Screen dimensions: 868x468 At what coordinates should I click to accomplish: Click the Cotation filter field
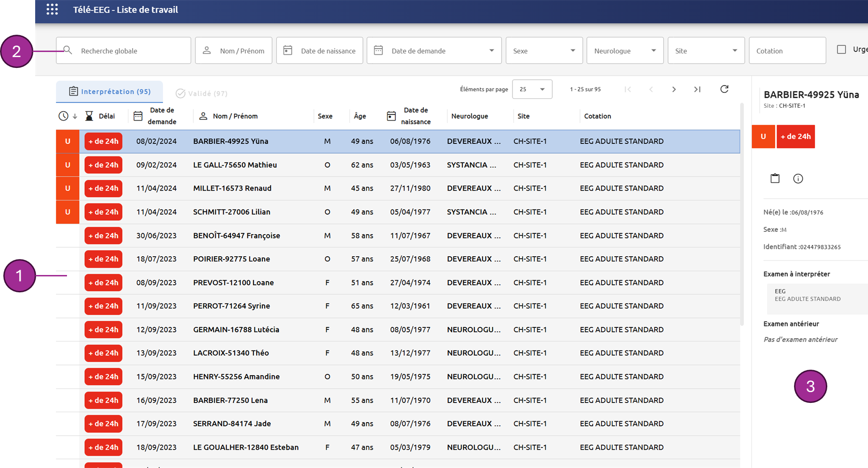pos(787,51)
